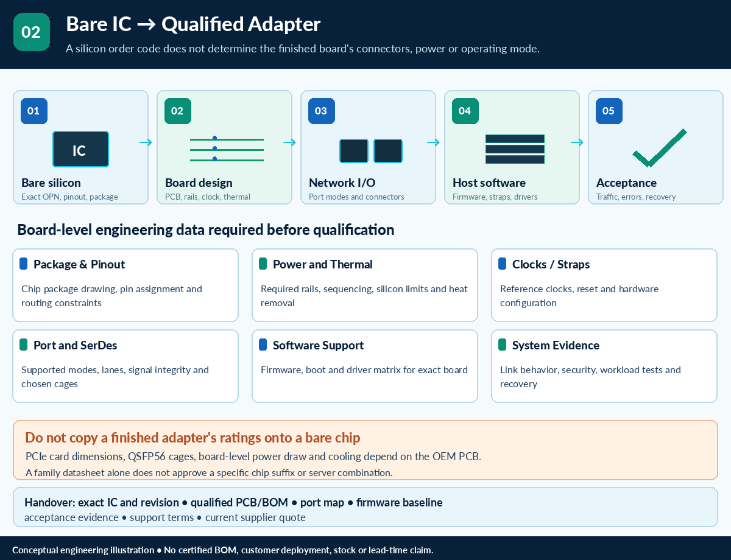
Task: Click the step 03 number badge
Action: (322, 111)
